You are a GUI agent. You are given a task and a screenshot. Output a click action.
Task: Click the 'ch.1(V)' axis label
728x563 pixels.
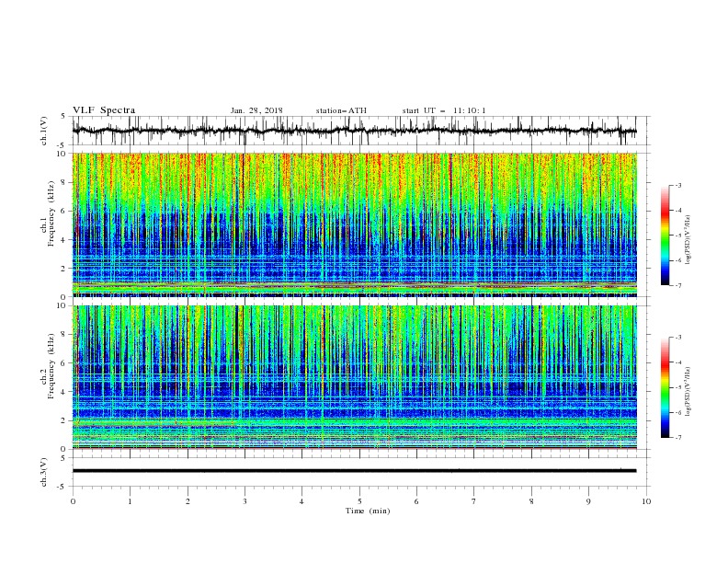(44, 131)
